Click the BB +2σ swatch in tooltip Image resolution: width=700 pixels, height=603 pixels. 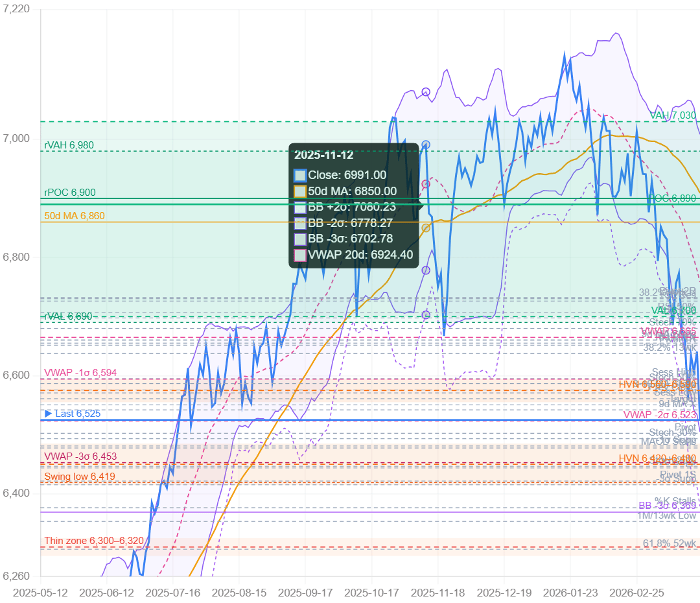tap(300, 207)
